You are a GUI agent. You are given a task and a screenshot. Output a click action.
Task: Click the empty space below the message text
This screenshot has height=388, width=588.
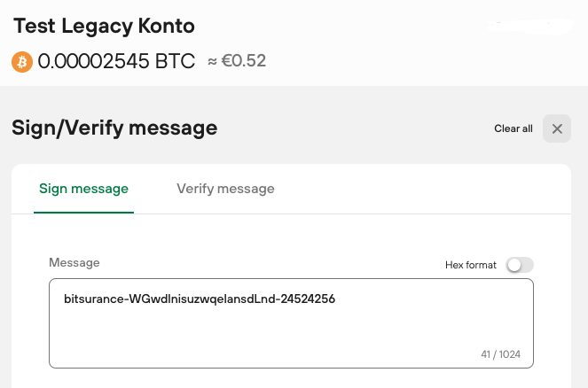tap(266, 337)
